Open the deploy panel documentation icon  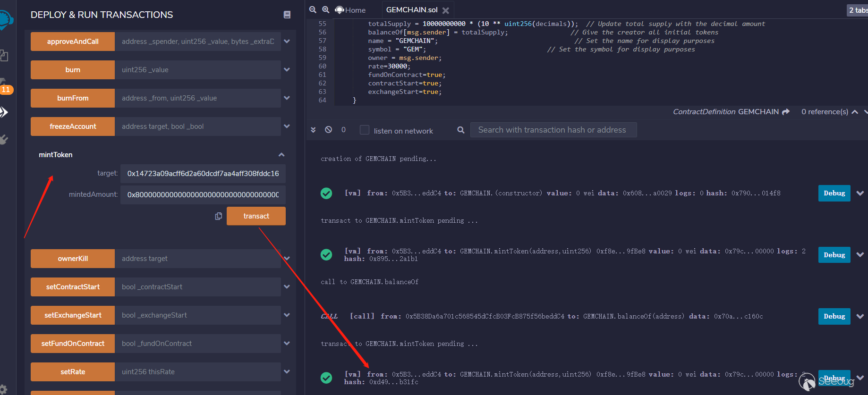point(287,15)
